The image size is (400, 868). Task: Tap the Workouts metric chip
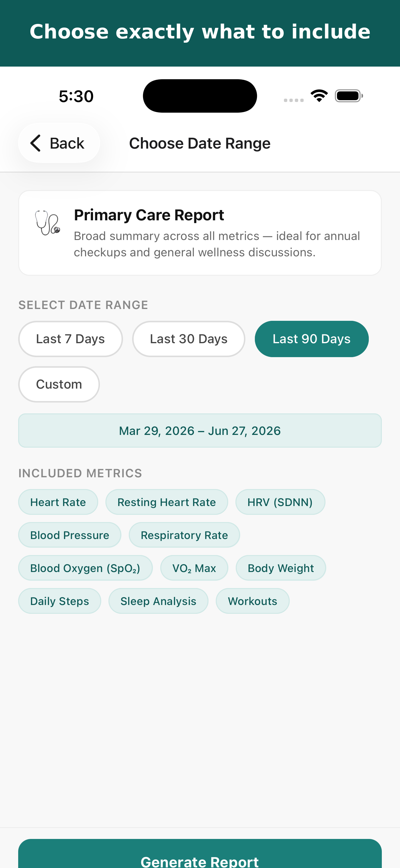coord(253,601)
